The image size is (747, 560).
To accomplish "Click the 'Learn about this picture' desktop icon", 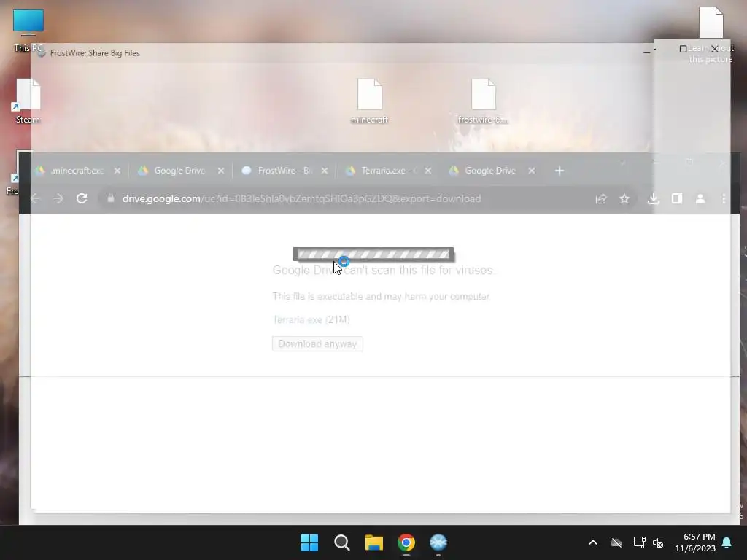I will coord(711,36).
